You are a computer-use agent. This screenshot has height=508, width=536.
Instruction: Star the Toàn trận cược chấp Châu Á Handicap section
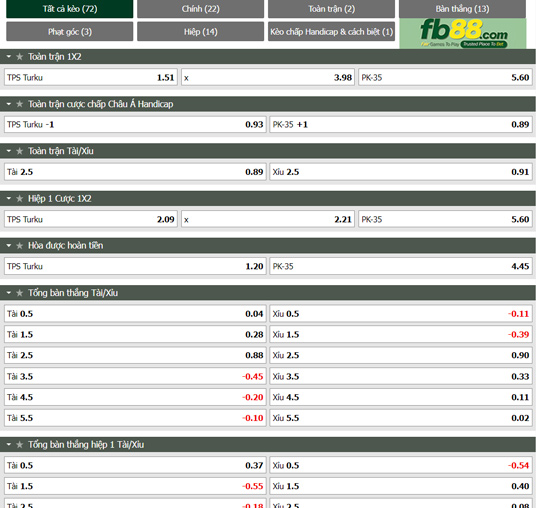click(19, 104)
